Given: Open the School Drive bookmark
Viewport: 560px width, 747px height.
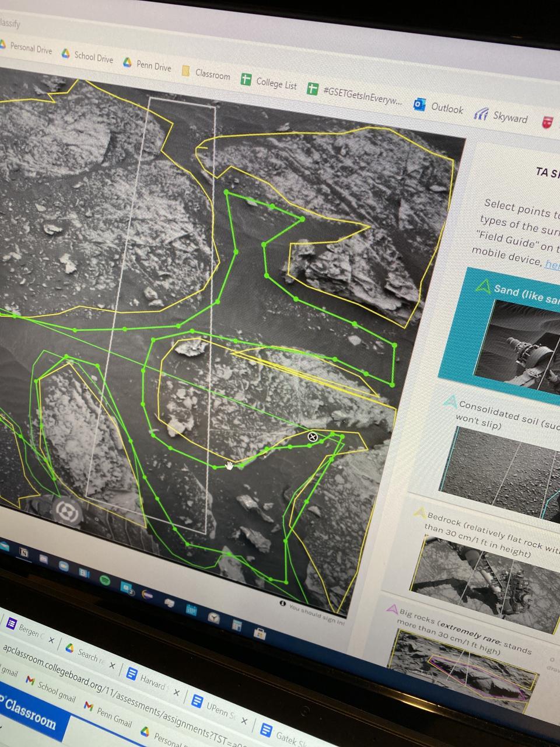Looking at the screenshot, I should pos(87,56).
